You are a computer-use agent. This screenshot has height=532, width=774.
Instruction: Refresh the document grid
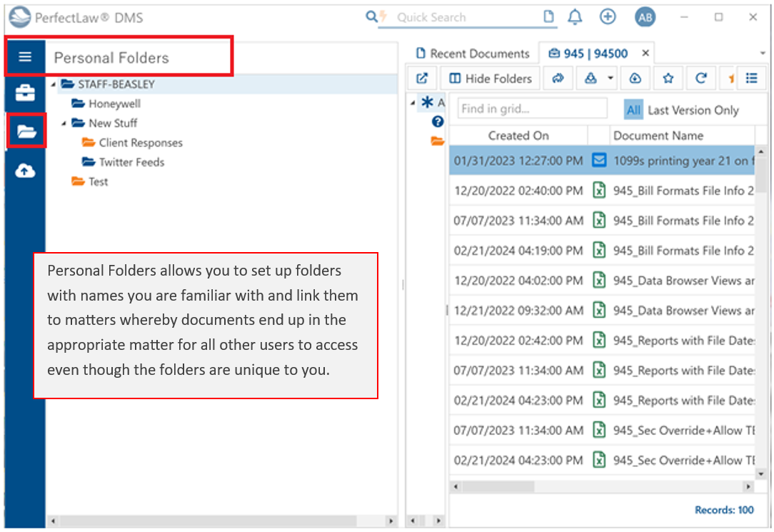(x=700, y=79)
